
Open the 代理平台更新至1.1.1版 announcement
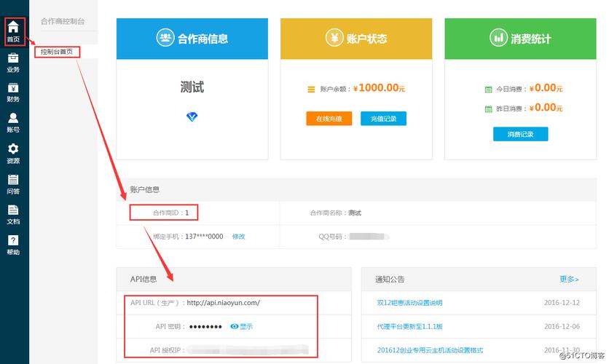[x=409, y=326]
